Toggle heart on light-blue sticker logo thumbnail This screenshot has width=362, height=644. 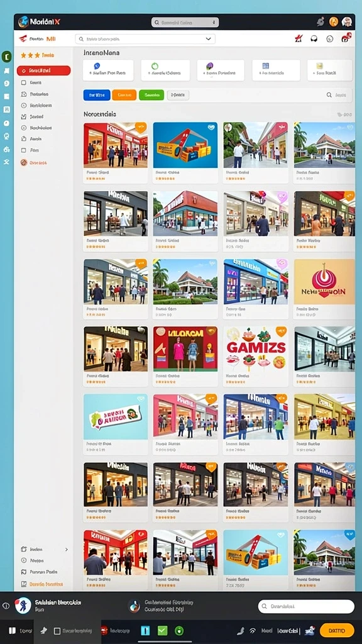pyautogui.click(x=141, y=398)
